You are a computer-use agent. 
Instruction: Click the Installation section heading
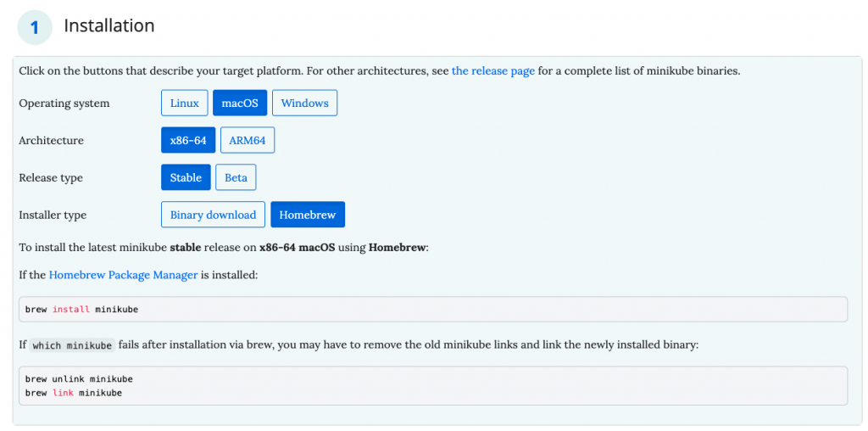(x=109, y=26)
